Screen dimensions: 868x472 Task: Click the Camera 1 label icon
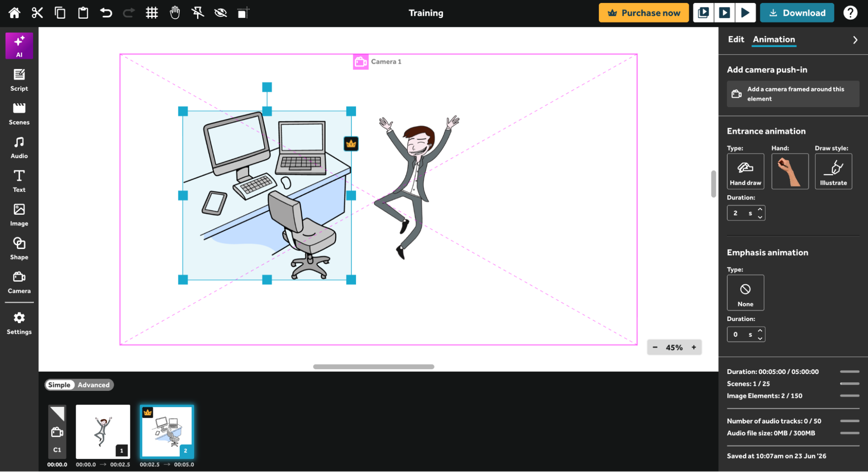click(360, 62)
